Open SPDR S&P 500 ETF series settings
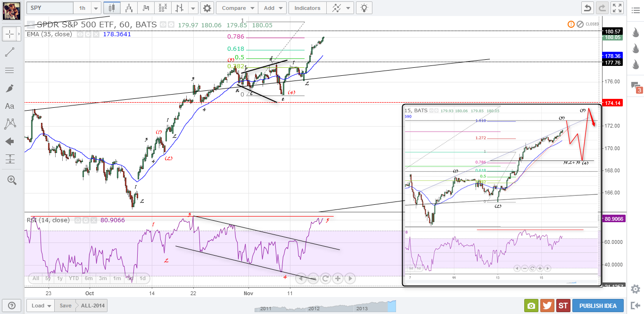Viewport: 644px width, 314px height. point(171,24)
